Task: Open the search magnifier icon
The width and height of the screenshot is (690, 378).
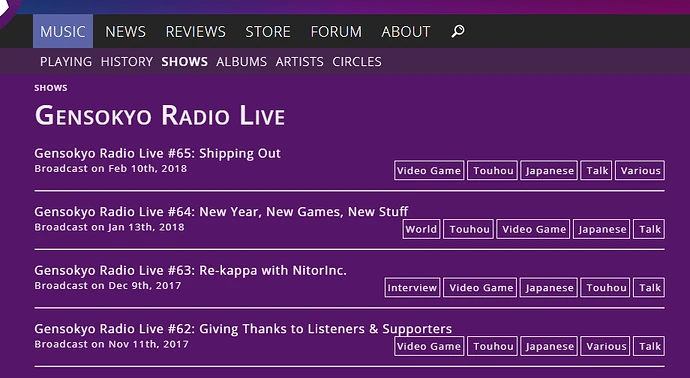Action: pos(458,31)
